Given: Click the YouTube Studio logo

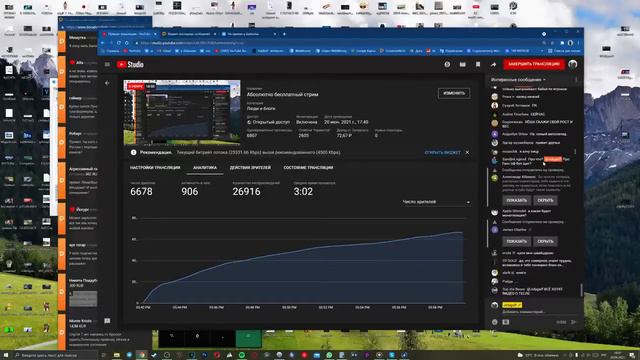Looking at the screenshot, I should coord(130,64).
